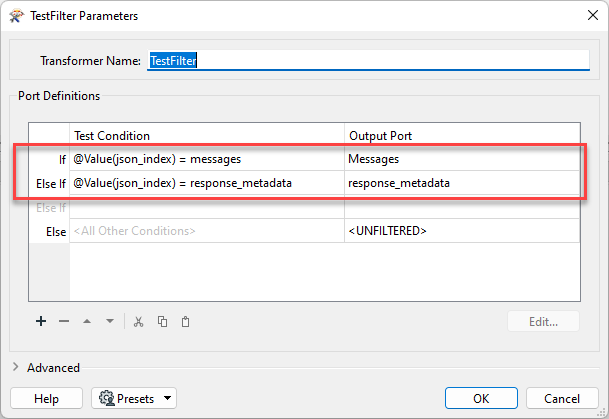The height and width of the screenshot is (419, 609).
Task: Expand the Advanced section
Action: [x=16, y=367]
